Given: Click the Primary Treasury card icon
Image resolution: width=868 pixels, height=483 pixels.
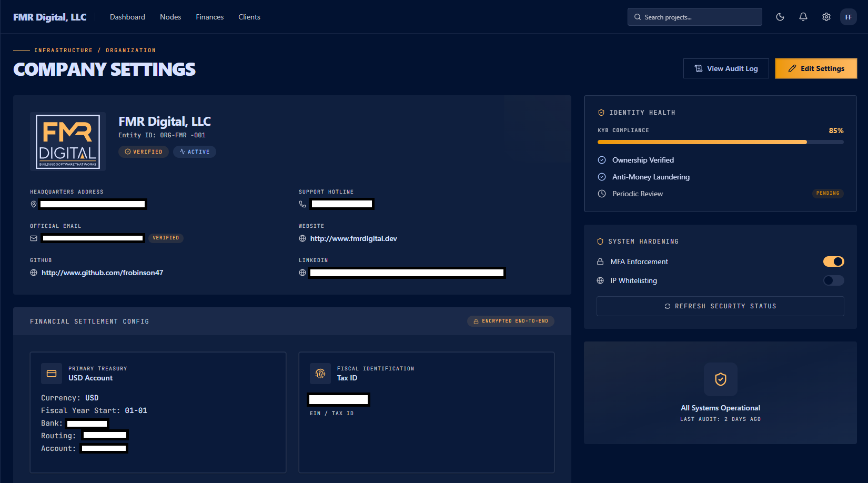Looking at the screenshot, I should tap(52, 374).
